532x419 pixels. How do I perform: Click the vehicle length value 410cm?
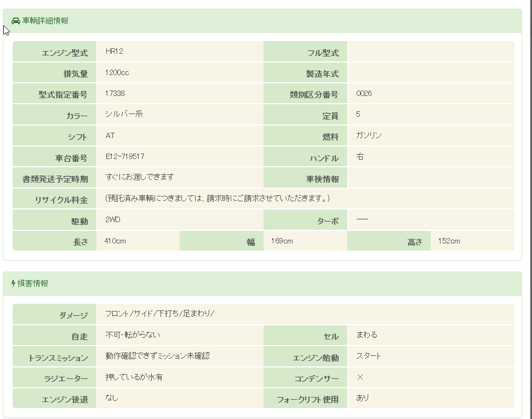115,241
